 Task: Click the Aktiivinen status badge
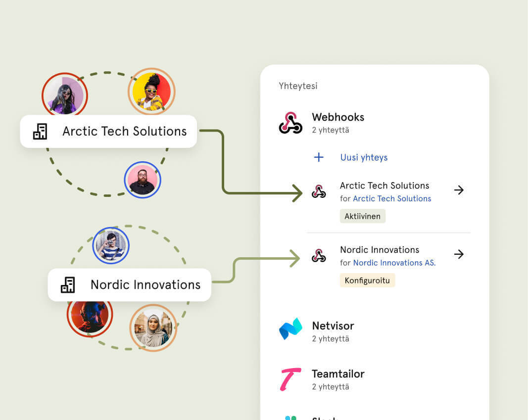pyautogui.click(x=362, y=216)
